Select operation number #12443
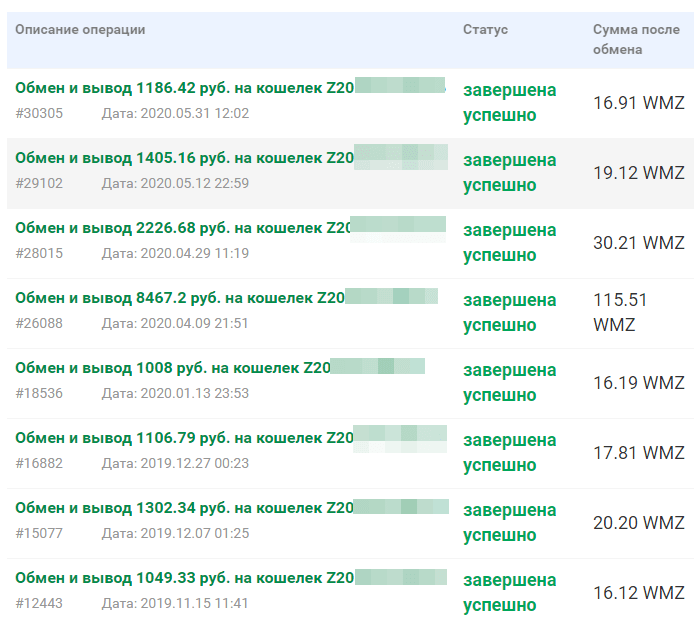The width and height of the screenshot is (700, 623). point(39,604)
